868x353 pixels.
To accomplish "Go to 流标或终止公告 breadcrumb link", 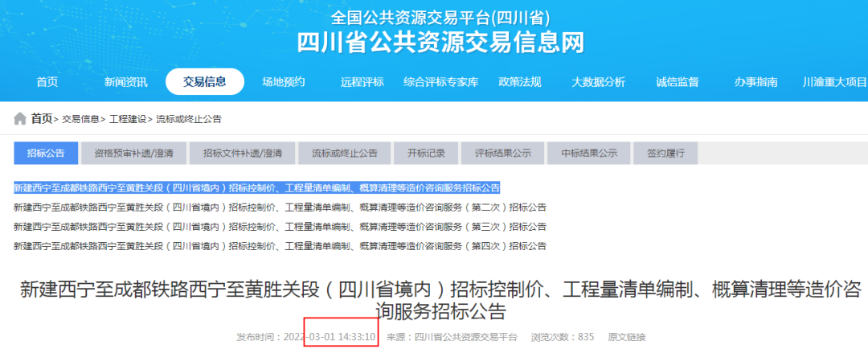I will tap(189, 119).
